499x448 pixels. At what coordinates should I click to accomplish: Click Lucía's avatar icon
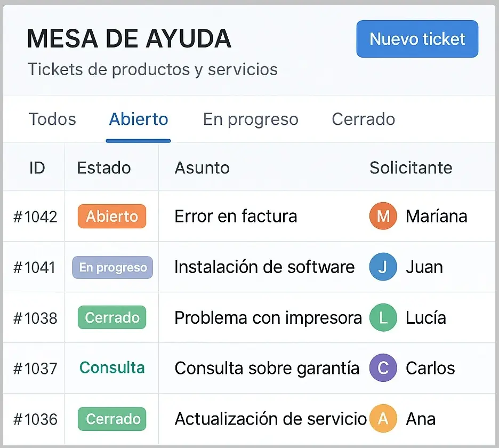[383, 317]
